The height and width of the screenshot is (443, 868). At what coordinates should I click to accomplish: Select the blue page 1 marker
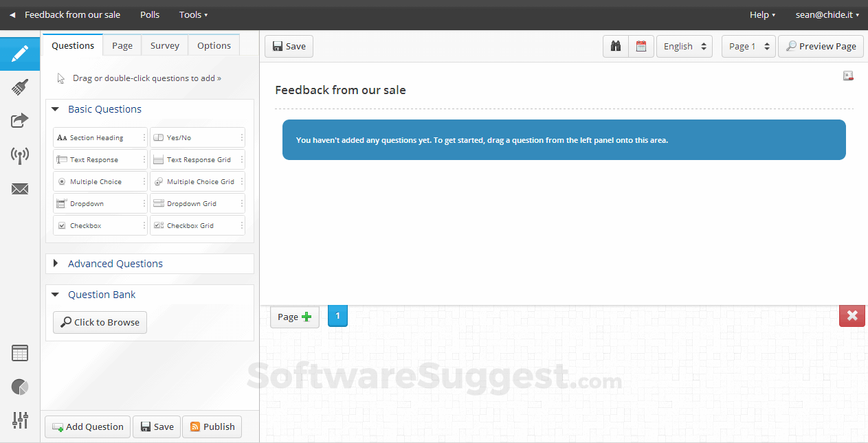point(337,316)
